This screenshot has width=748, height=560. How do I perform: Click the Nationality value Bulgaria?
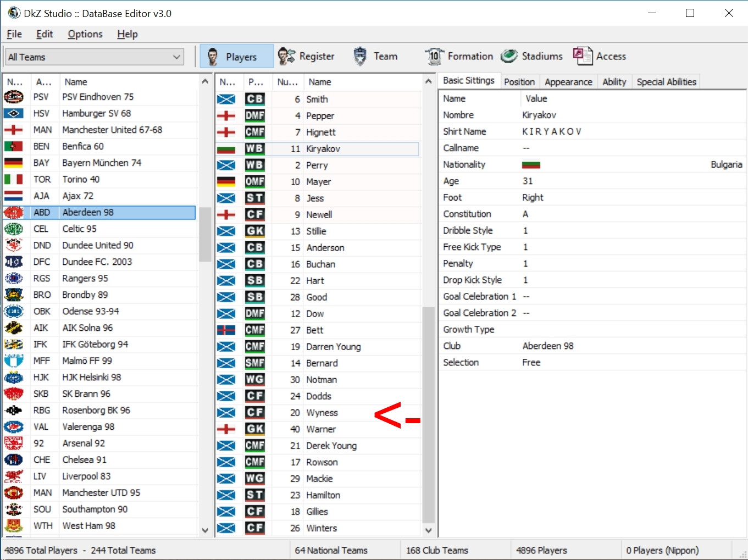coord(726,165)
